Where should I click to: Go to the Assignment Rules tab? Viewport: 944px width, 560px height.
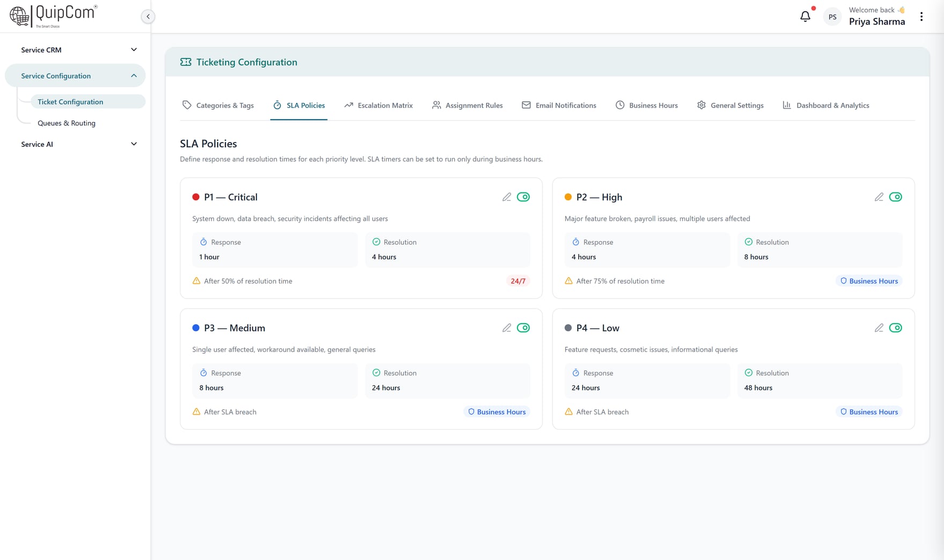[467, 105]
